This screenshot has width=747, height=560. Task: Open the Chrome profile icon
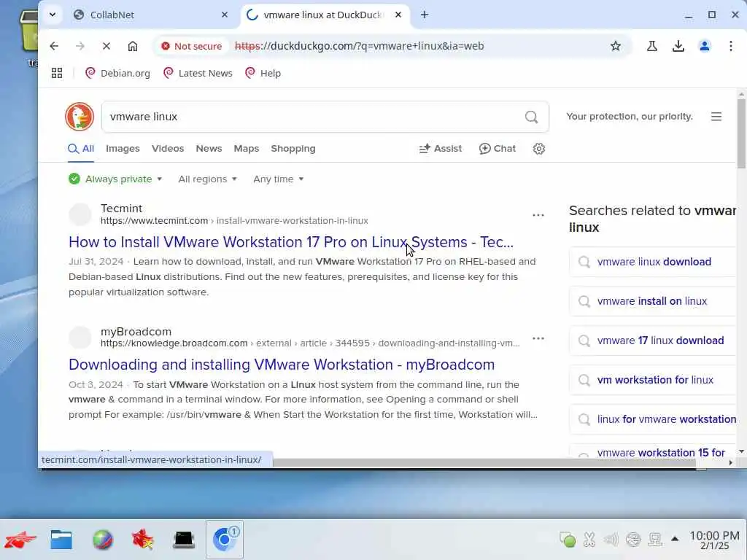704,46
